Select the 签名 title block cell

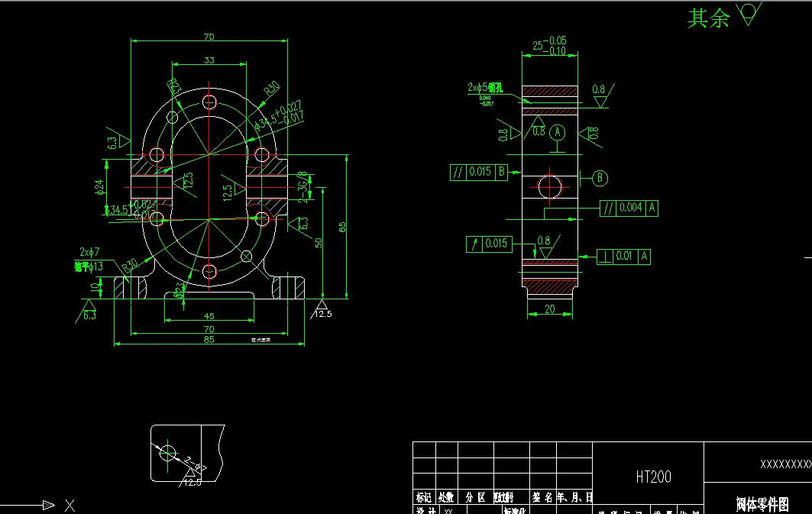[x=542, y=497]
